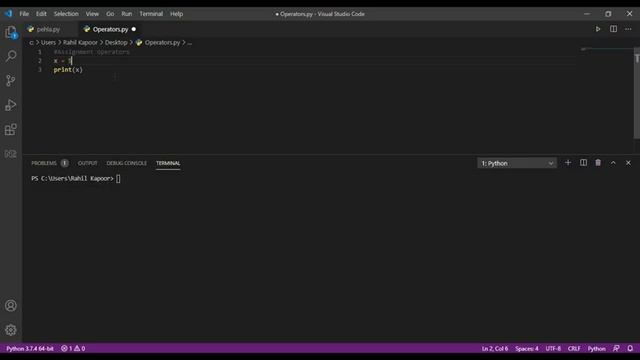
Task: Click Ln 2, Col 6 status entry
Action: point(495,348)
